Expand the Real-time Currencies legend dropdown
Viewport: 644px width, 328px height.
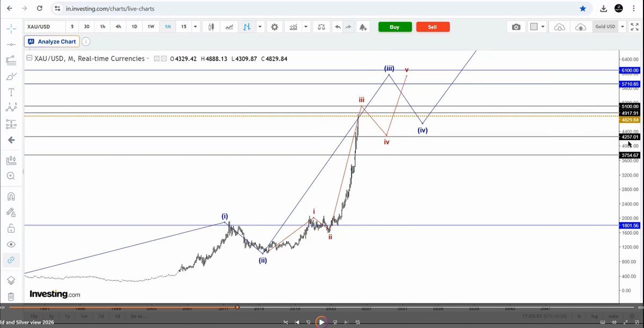[148, 59]
